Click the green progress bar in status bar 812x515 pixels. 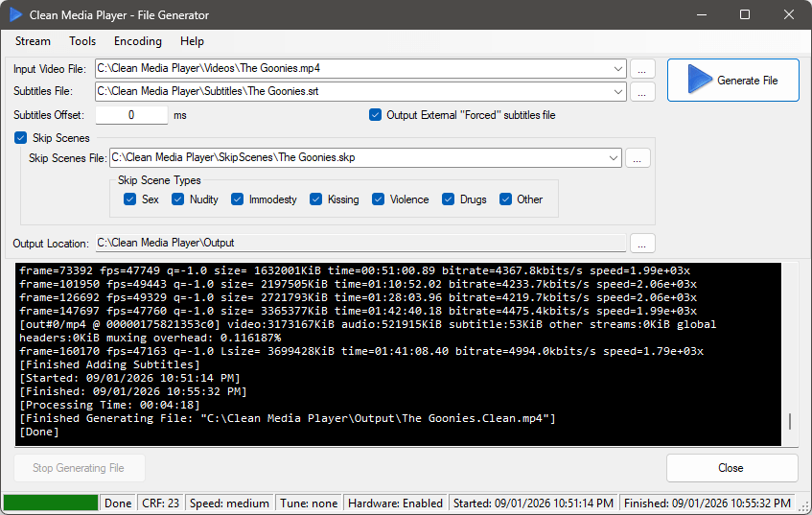click(50, 503)
